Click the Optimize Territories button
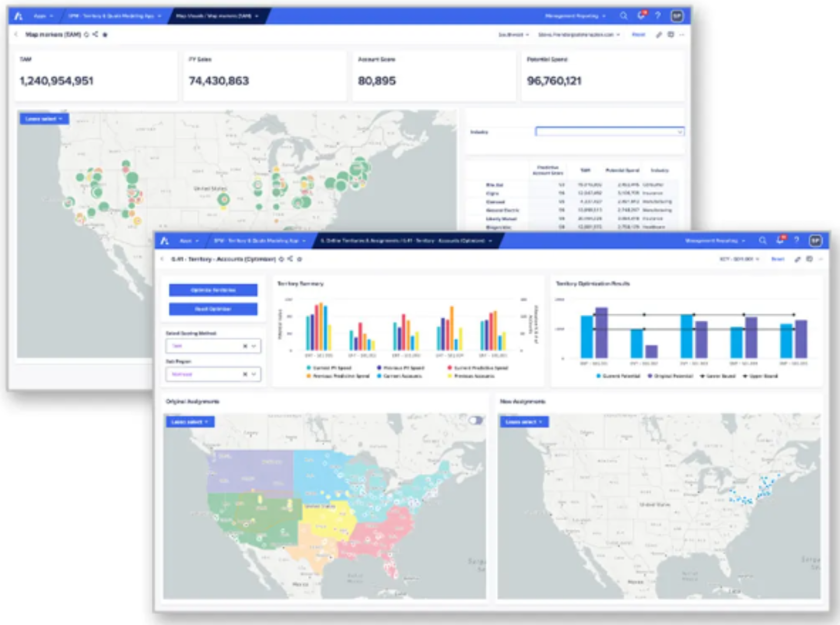This screenshot has width=840, height=625. pyautogui.click(x=213, y=290)
